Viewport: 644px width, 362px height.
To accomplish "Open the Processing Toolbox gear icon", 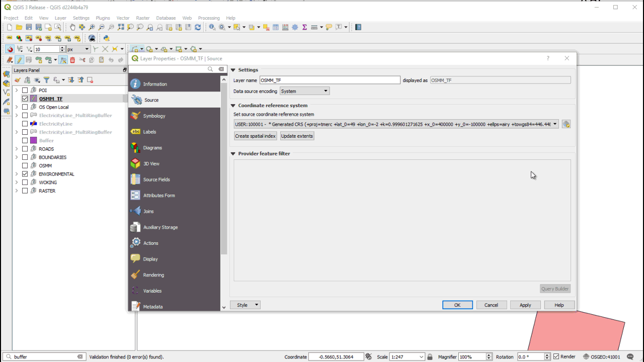I will (295, 27).
